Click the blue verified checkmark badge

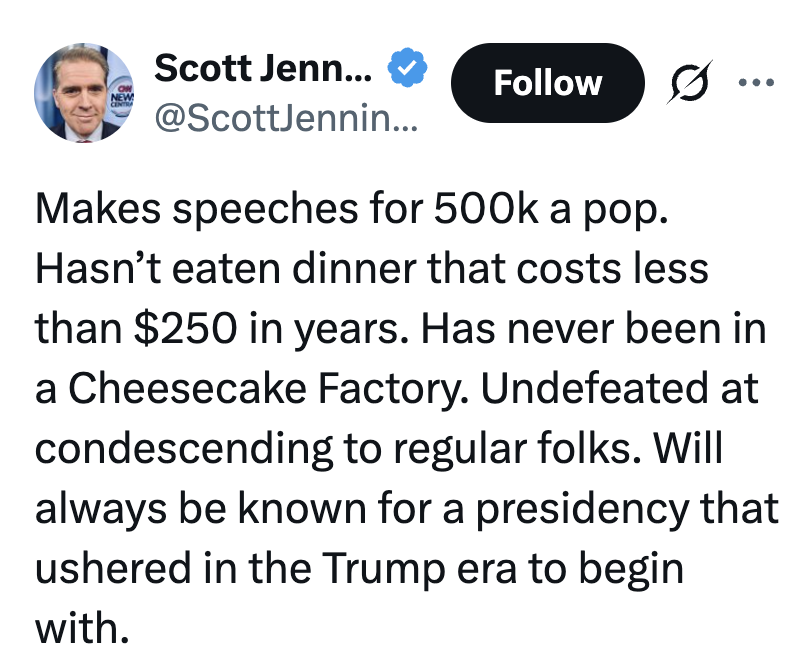[x=407, y=68]
